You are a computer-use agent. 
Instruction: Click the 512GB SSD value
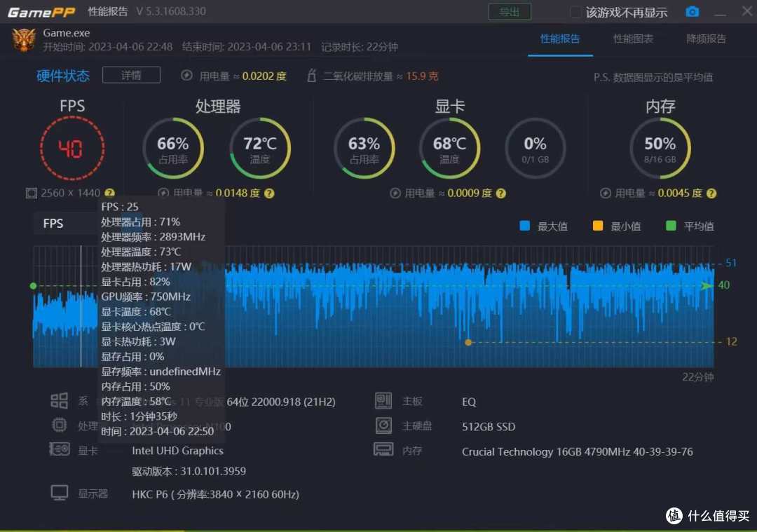489,427
